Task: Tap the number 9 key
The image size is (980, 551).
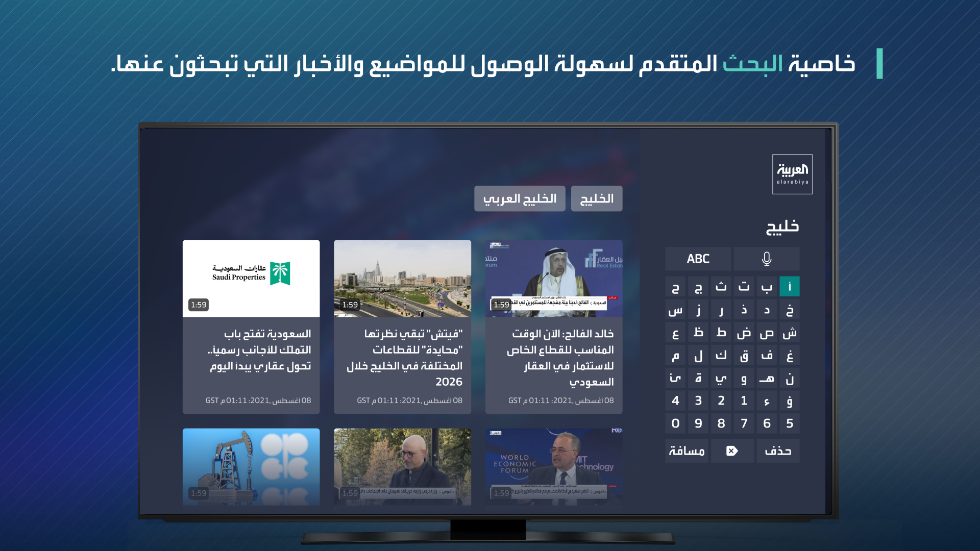Action: click(x=698, y=423)
